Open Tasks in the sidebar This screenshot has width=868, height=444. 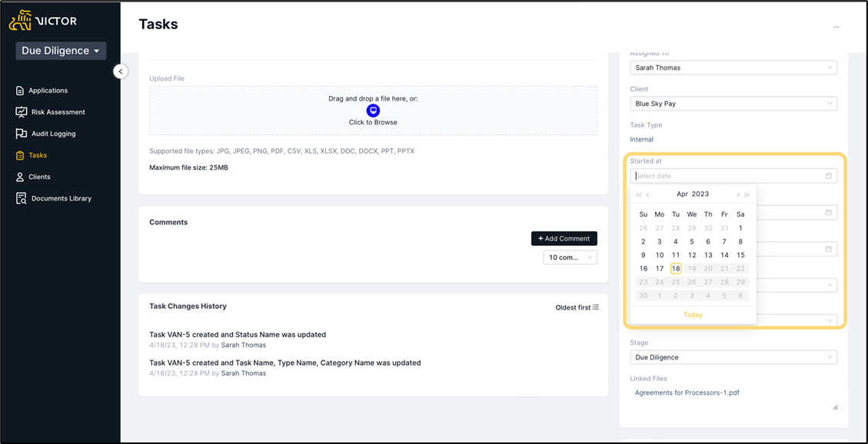[38, 155]
